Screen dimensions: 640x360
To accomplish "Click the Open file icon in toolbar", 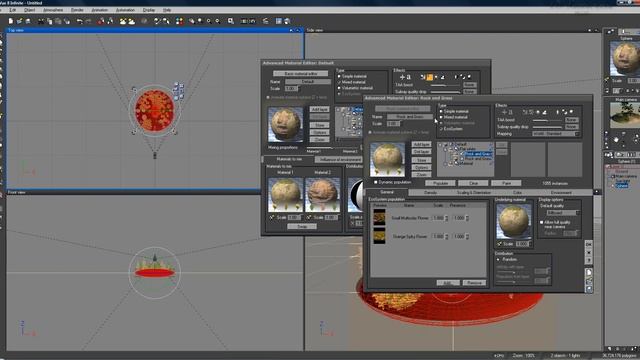I will point(19,21).
